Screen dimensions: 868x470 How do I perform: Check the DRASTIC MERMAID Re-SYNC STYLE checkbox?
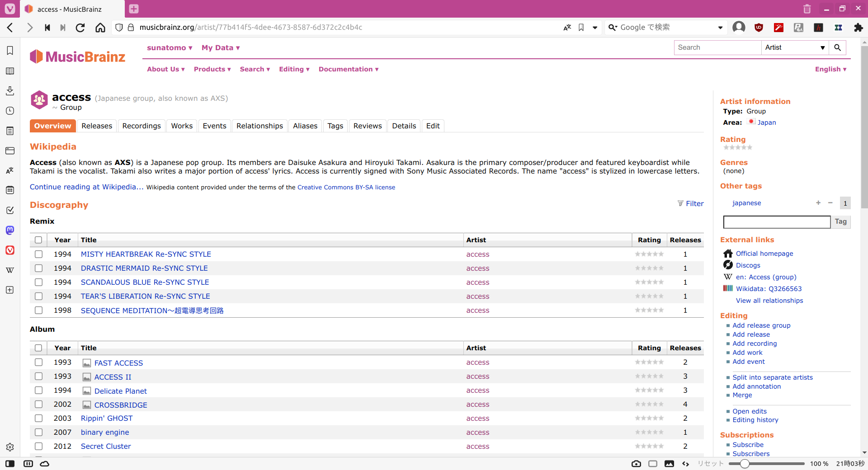click(x=39, y=268)
